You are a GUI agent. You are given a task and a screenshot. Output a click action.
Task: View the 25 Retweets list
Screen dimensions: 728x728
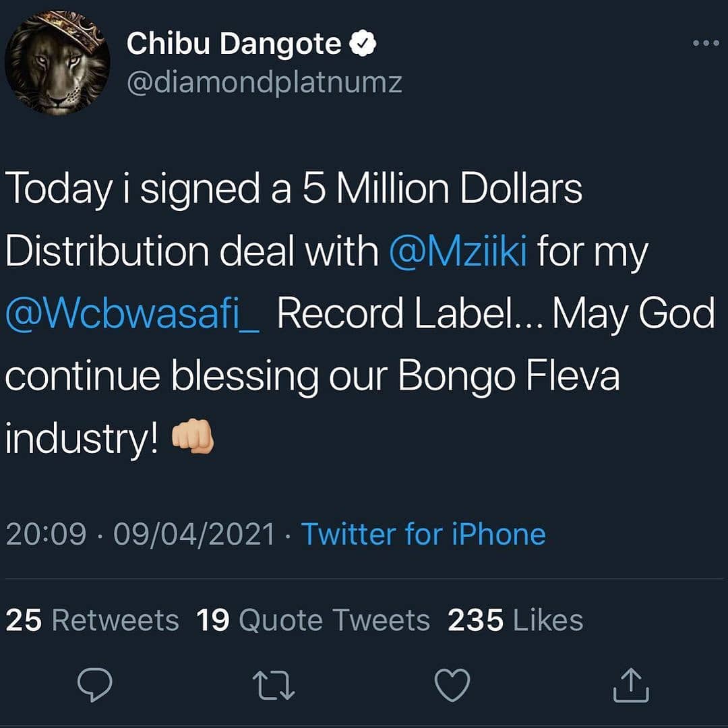92,620
